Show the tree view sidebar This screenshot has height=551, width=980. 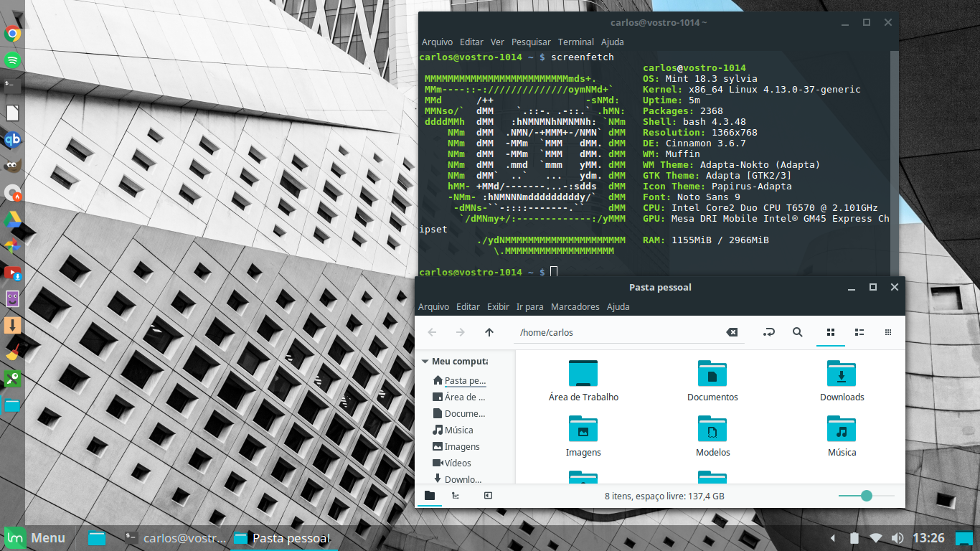455,496
